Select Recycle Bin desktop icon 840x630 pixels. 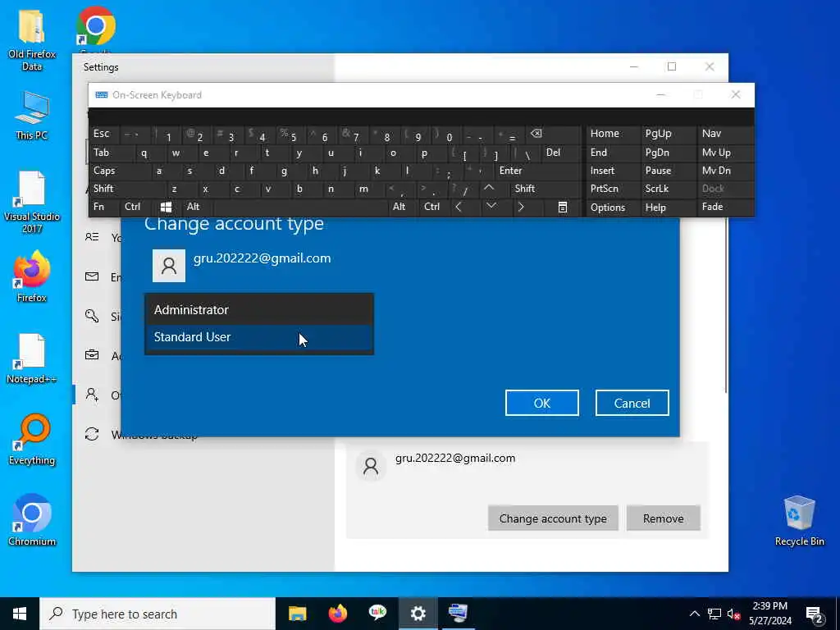799,521
